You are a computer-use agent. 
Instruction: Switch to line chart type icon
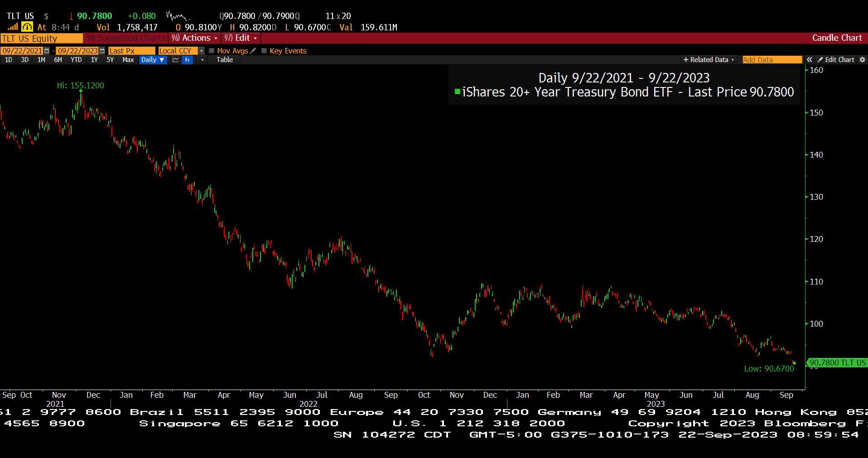click(176, 60)
